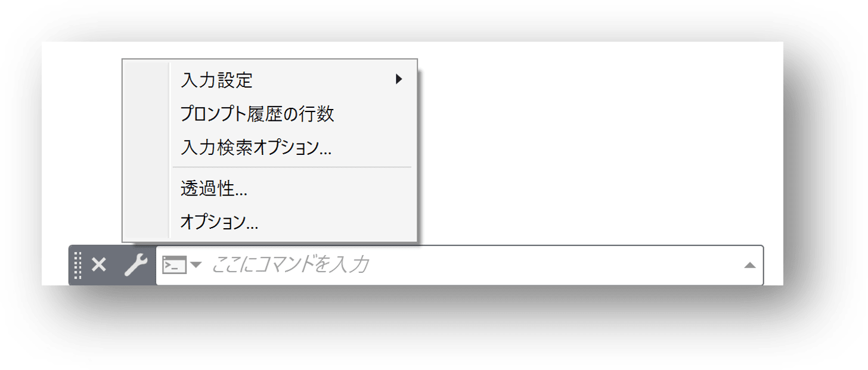
Task: Focus the italic placeholder command text
Action: point(290,265)
